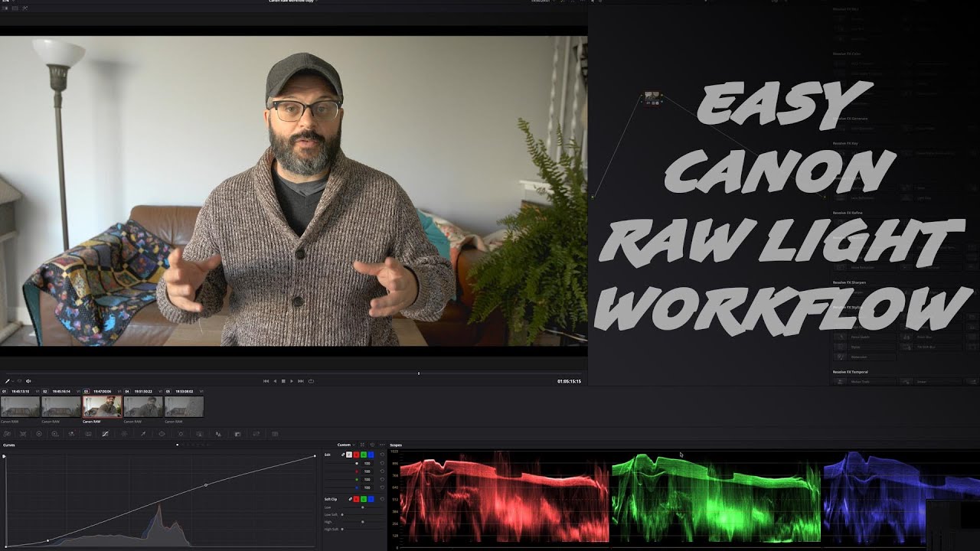Open Curves panel options menu
The height and width of the screenshot is (551, 980).
coord(382,445)
